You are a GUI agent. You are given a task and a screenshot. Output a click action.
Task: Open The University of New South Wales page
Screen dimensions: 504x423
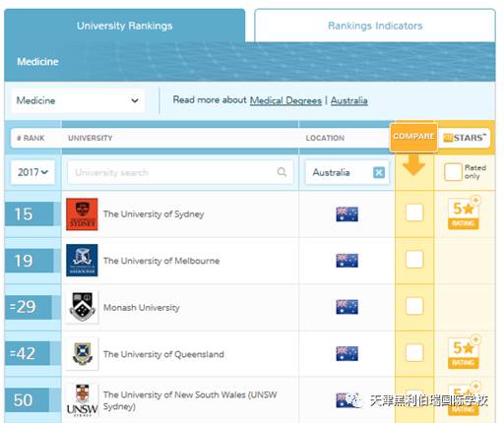point(190,400)
